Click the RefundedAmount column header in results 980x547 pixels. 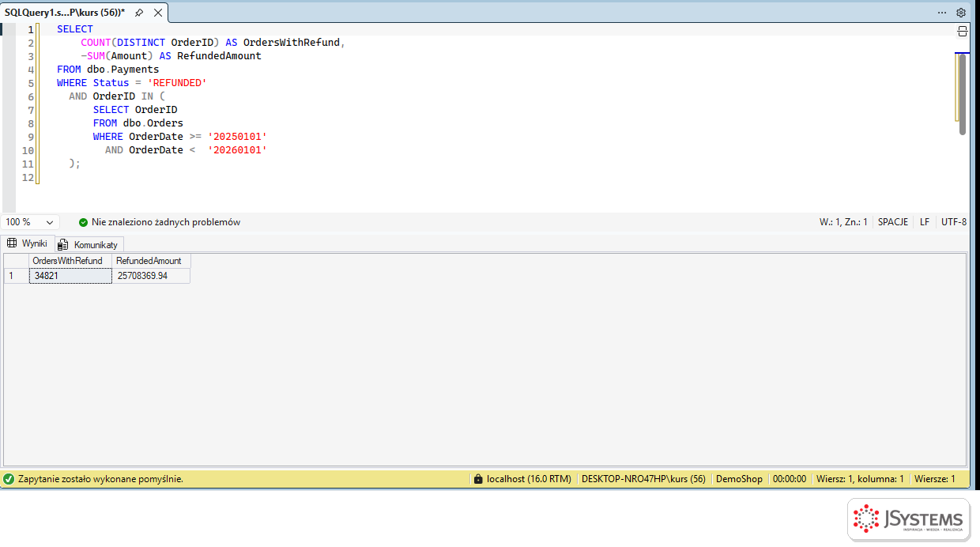151,261
